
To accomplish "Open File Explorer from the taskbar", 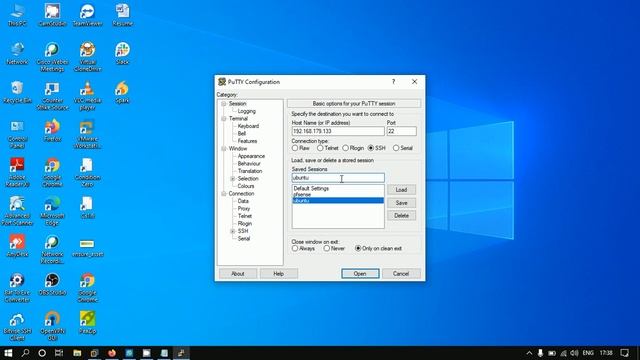I will (77, 353).
